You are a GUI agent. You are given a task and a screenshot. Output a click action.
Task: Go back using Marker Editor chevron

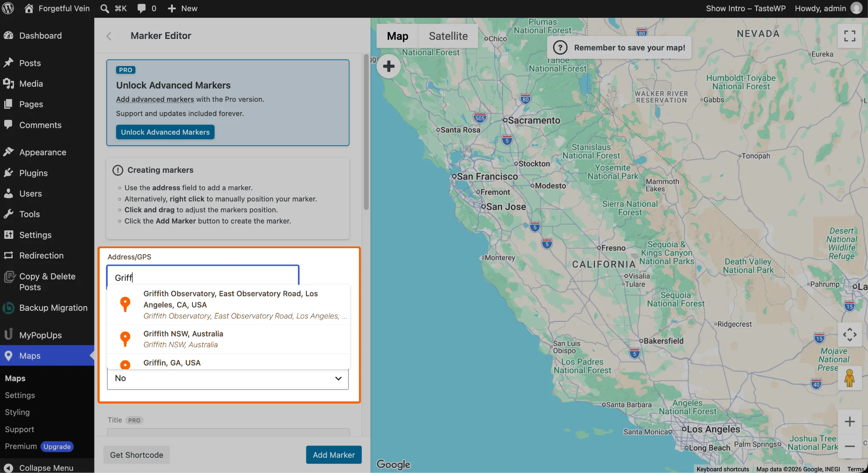pyautogui.click(x=109, y=36)
